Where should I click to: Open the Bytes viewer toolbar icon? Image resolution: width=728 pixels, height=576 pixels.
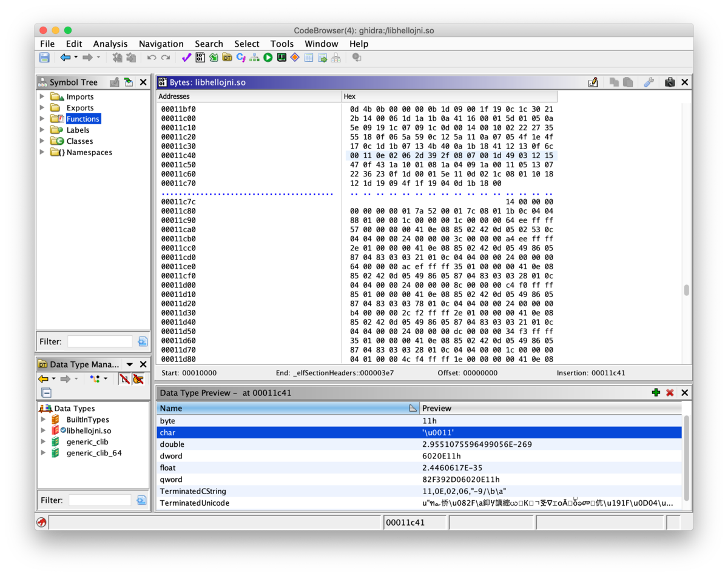tap(200, 58)
